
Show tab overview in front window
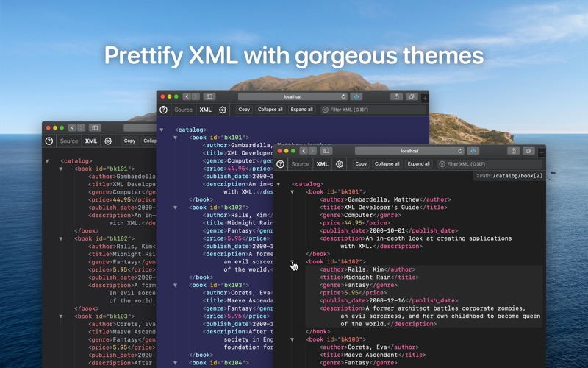[x=528, y=151]
